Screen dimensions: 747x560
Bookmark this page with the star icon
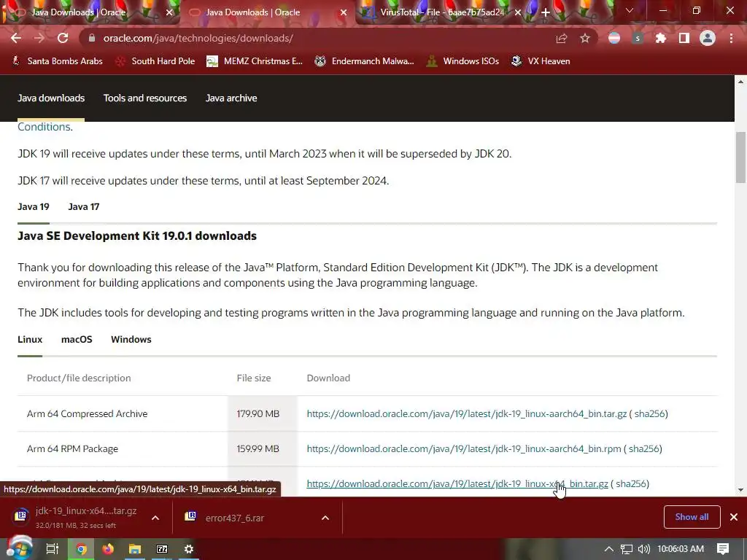point(585,38)
